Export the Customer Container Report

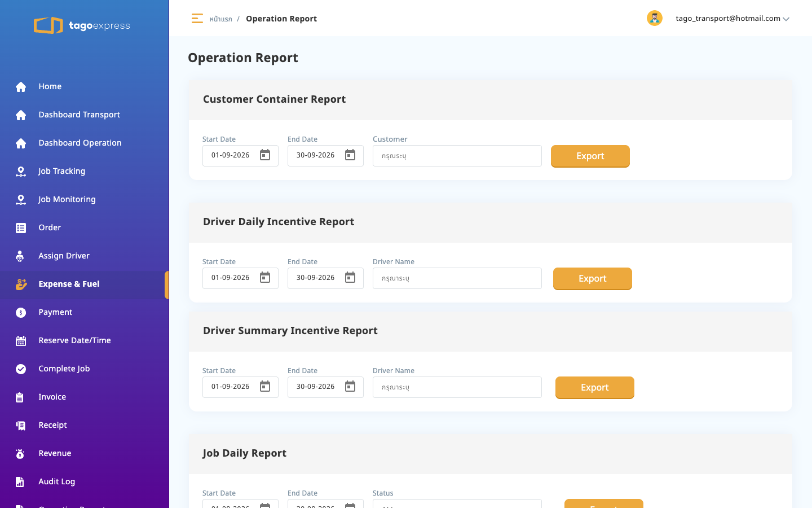tap(590, 156)
